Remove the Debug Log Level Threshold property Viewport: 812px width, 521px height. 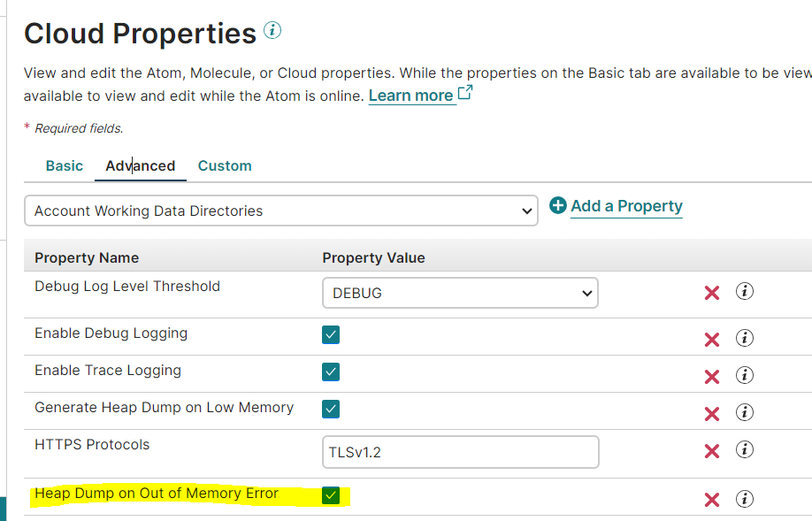[712, 293]
